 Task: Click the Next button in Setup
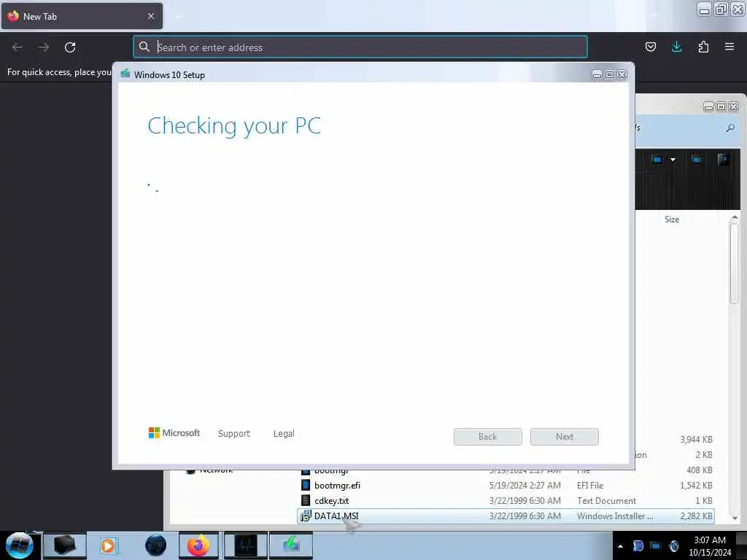click(565, 437)
